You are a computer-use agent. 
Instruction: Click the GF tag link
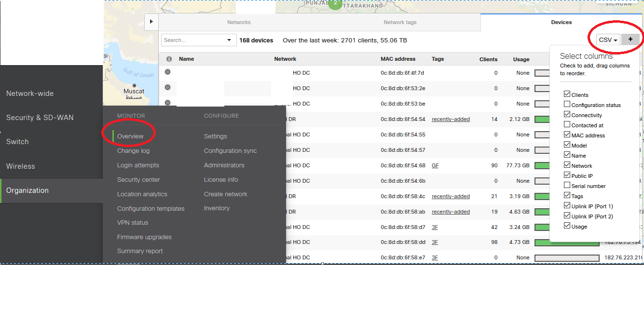click(x=435, y=165)
